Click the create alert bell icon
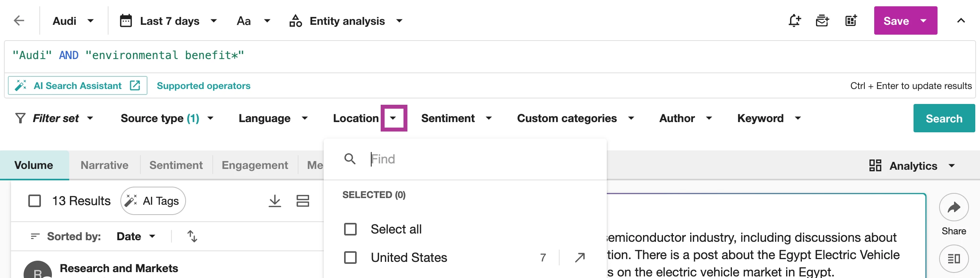Screen dimensions: 980x278 794,21
